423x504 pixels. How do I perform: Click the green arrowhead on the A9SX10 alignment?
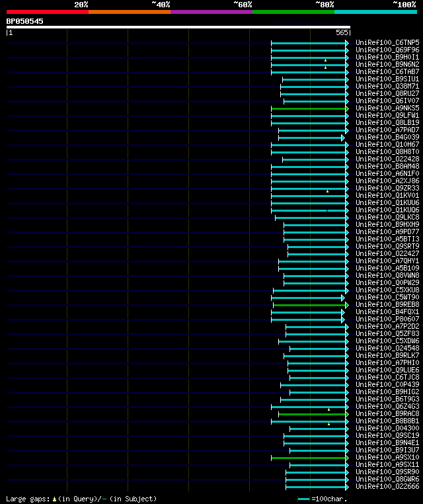pyautogui.click(x=347, y=458)
